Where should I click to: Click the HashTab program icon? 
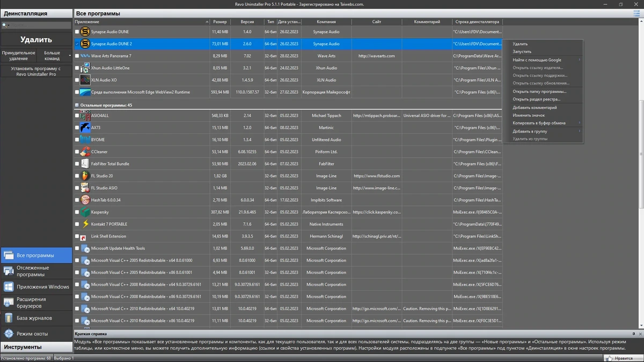(85, 200)
